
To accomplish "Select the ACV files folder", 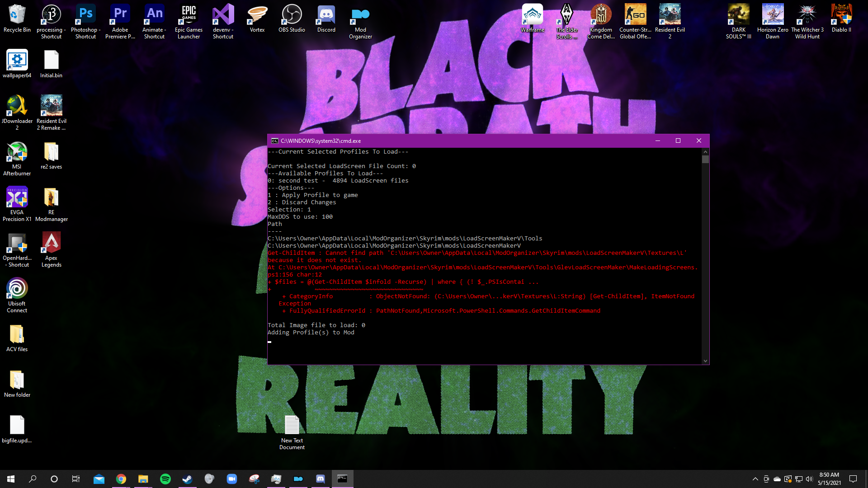I will tap(17, 338).
